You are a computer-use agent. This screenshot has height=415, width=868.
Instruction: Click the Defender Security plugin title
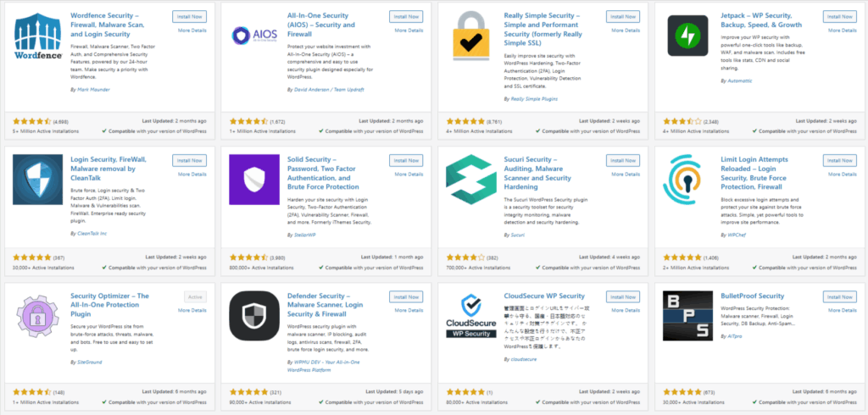[x=325, y=305]
